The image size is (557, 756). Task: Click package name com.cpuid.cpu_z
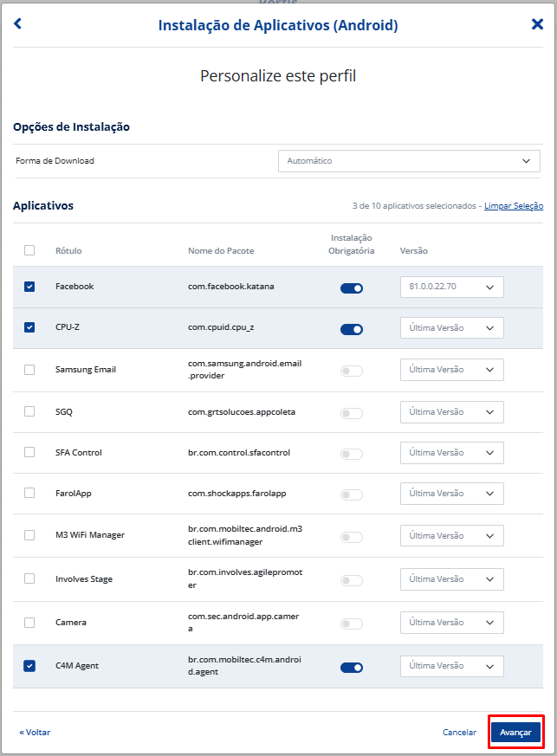click(221, 327)
